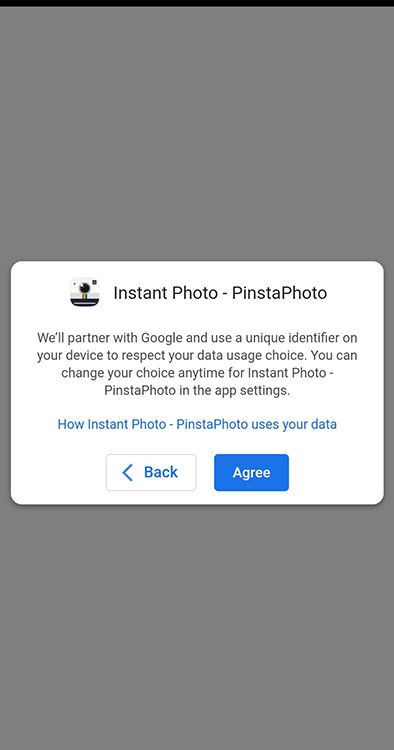Click the dimmed background above the dialog
The width and height of the screenshot is (394, 750).
(197, 134)
